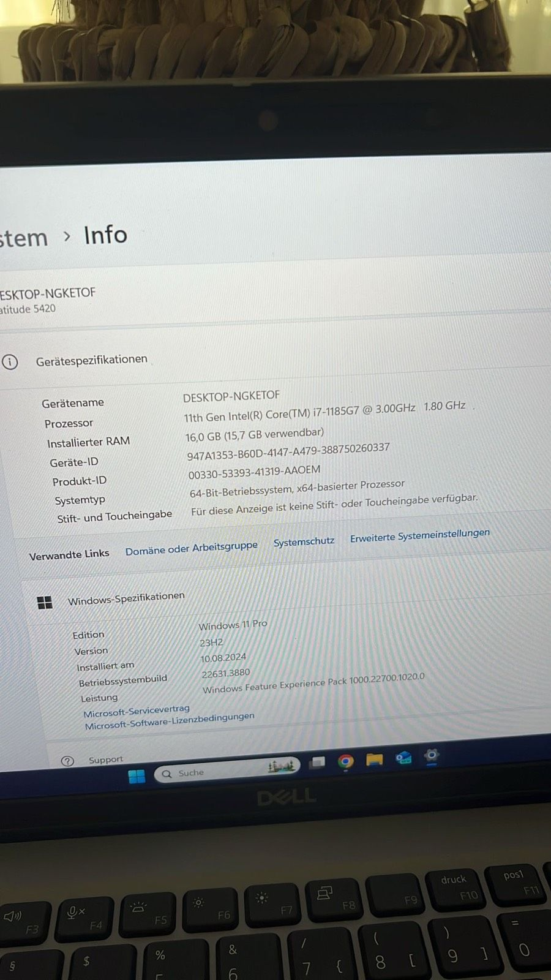
Task: Click the Windows-Spezifikationen logo icon
Action: [x=45, y=603]
